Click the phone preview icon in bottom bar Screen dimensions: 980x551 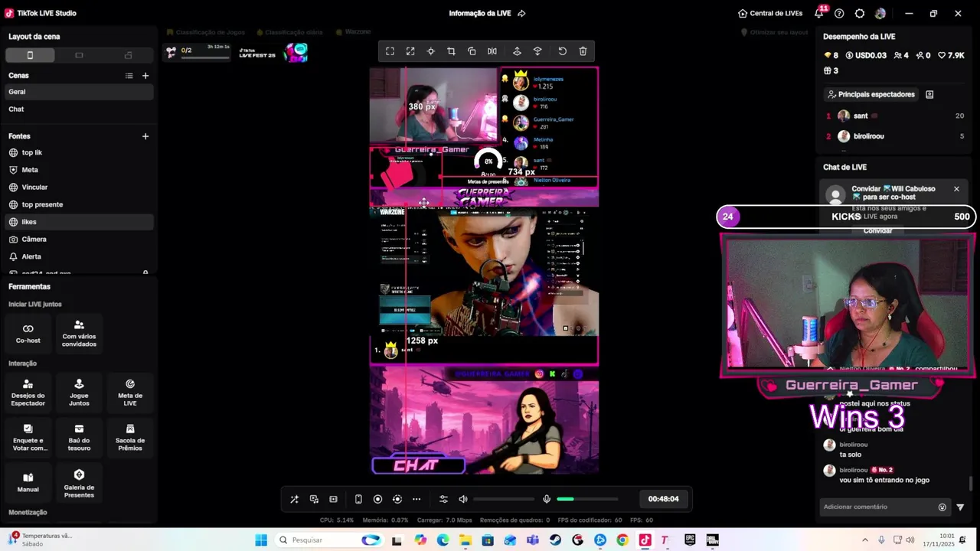[358, 499]
